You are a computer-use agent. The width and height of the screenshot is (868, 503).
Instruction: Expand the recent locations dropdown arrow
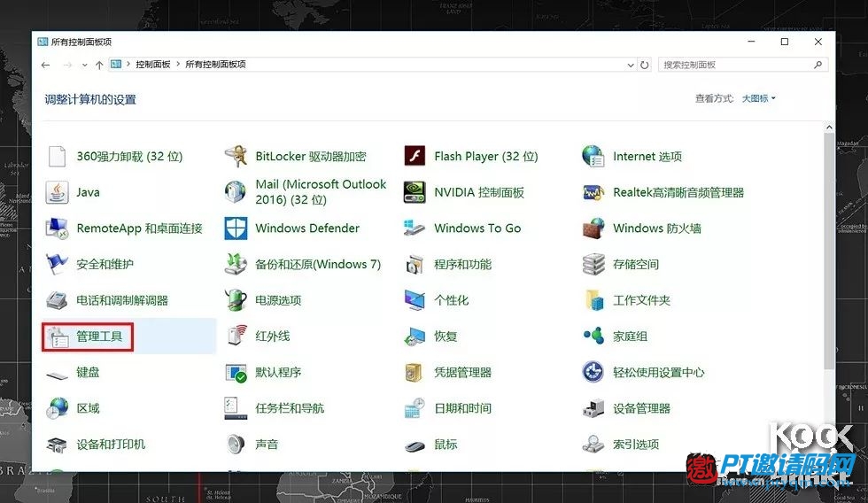84,65
